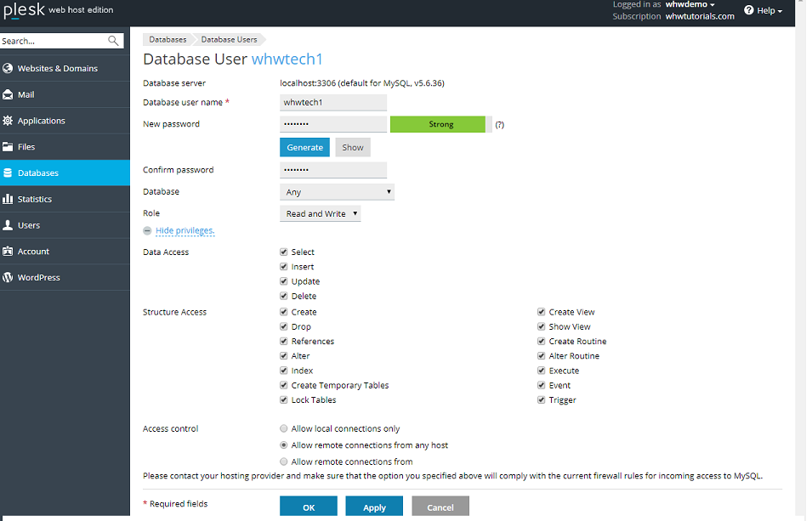
Task: Click the Mail envelope icon
Action: [8, 94]
